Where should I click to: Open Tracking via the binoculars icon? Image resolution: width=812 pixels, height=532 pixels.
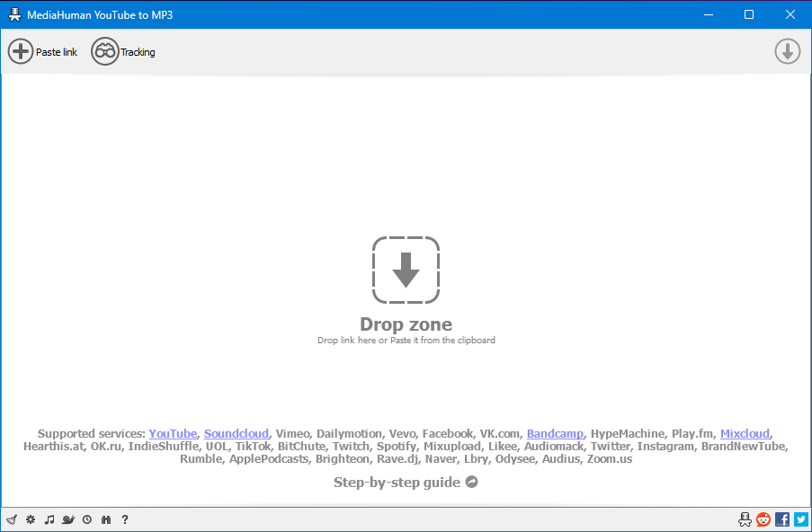coord(105,51)
